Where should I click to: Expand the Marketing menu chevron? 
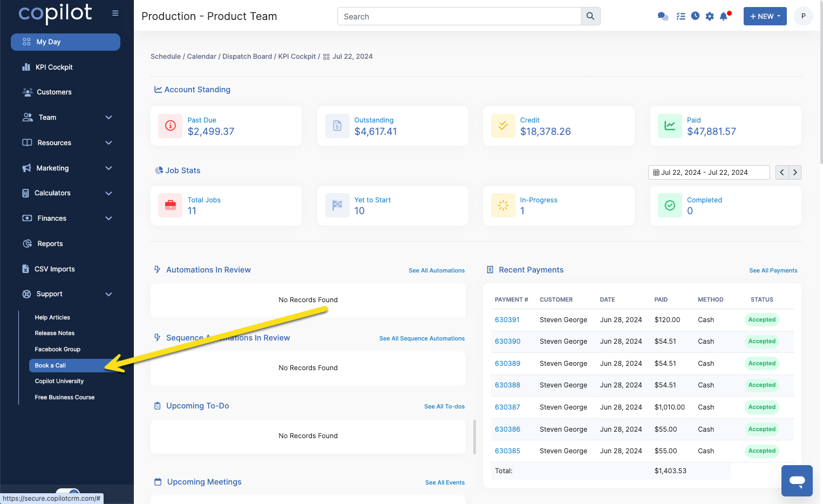click(108, 168)
